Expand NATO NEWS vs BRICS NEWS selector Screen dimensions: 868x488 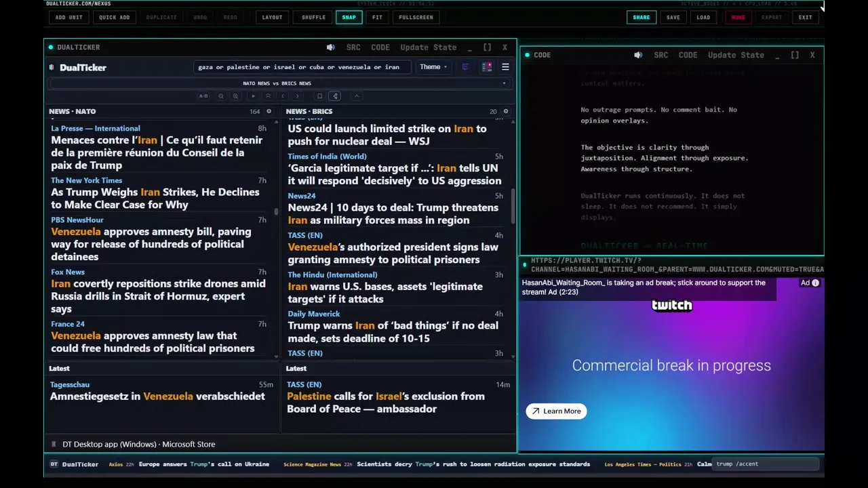pos(279,83)
